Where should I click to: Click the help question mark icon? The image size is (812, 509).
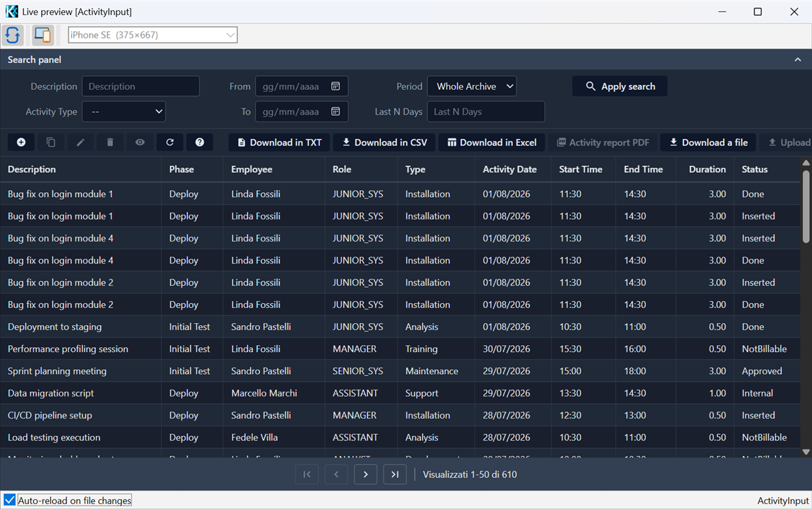click(x=200, y=143)
